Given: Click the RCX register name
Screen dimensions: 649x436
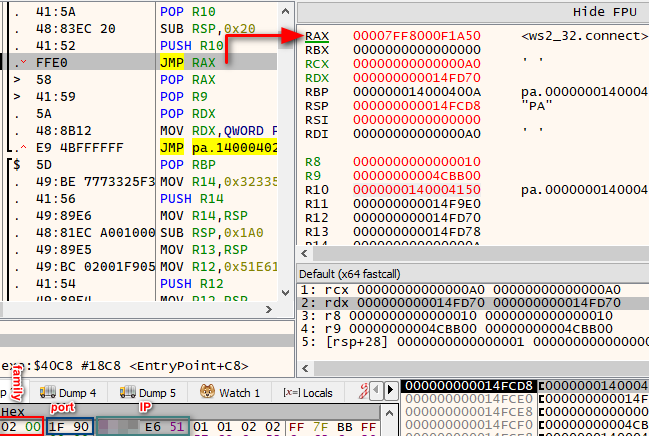Looking at the screenshot, I should [317, 64].
